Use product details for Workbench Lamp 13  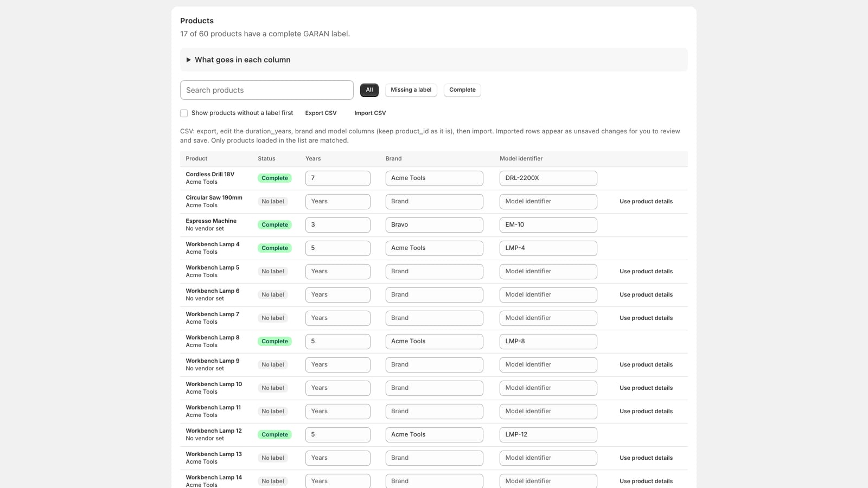(646, 458)
